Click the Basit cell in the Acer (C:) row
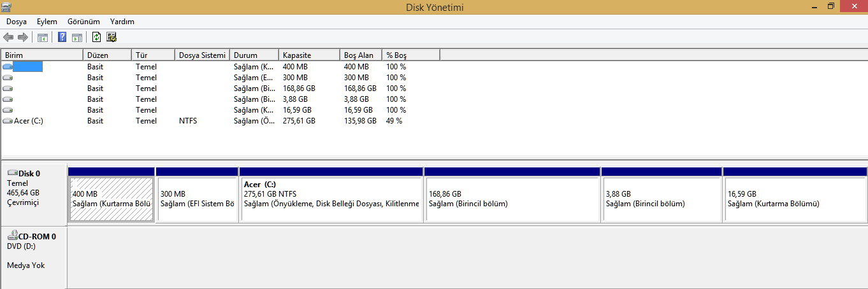Screen dimensions: 868x289 [x=95, y=121]
